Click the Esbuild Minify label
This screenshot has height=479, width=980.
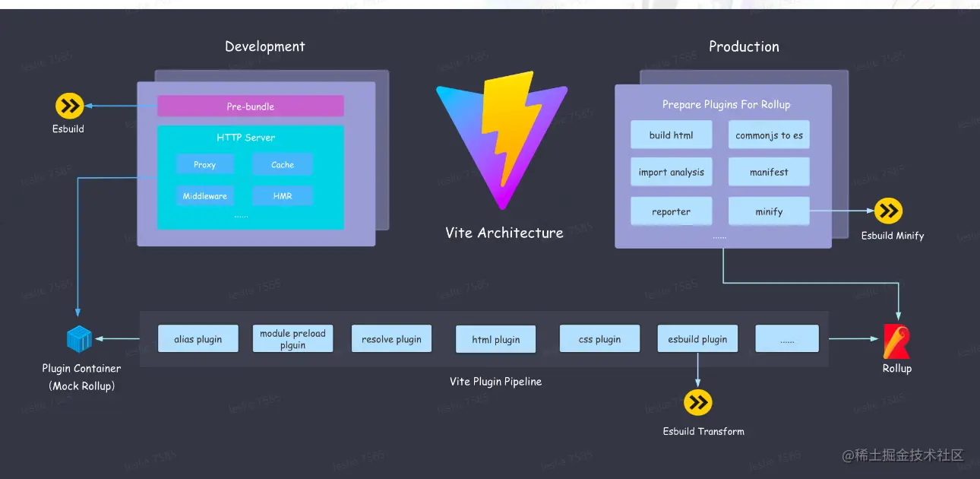click(x=893, y=236)
